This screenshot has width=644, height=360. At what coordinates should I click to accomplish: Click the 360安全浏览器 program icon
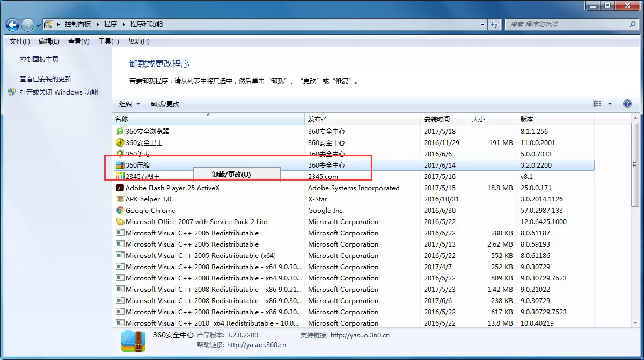120,132
